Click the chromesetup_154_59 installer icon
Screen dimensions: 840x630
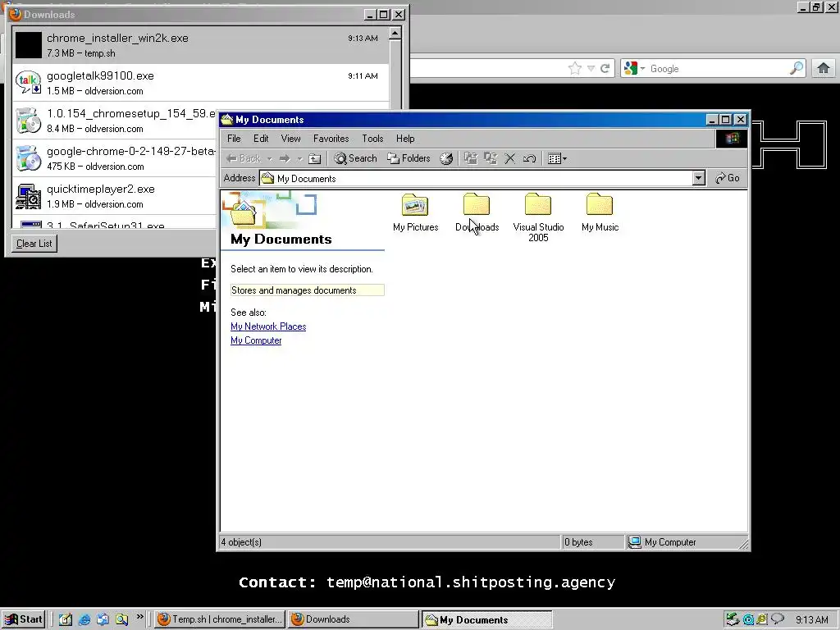[28, 121]
